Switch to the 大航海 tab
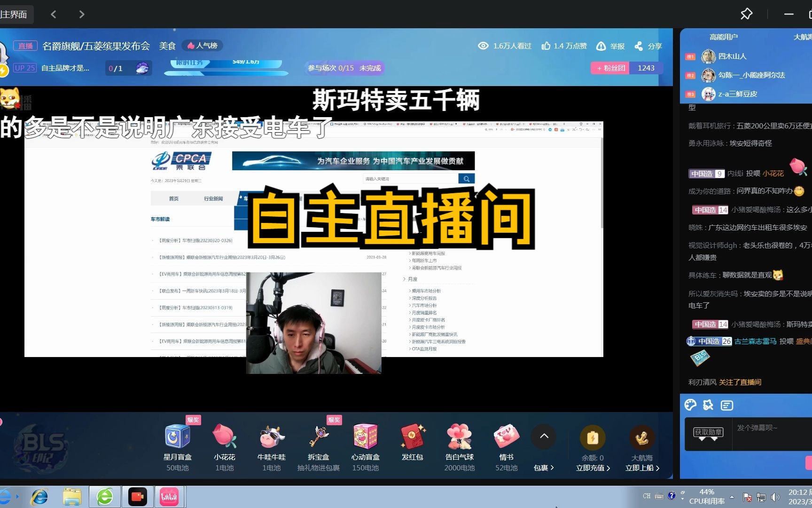 (803, 37)
